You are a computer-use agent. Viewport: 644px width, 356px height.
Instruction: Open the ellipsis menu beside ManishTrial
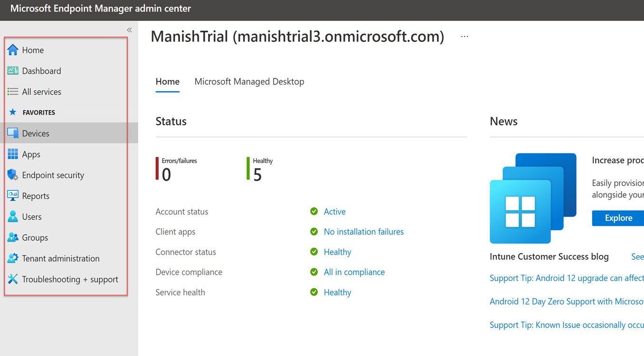click(464, 36)
